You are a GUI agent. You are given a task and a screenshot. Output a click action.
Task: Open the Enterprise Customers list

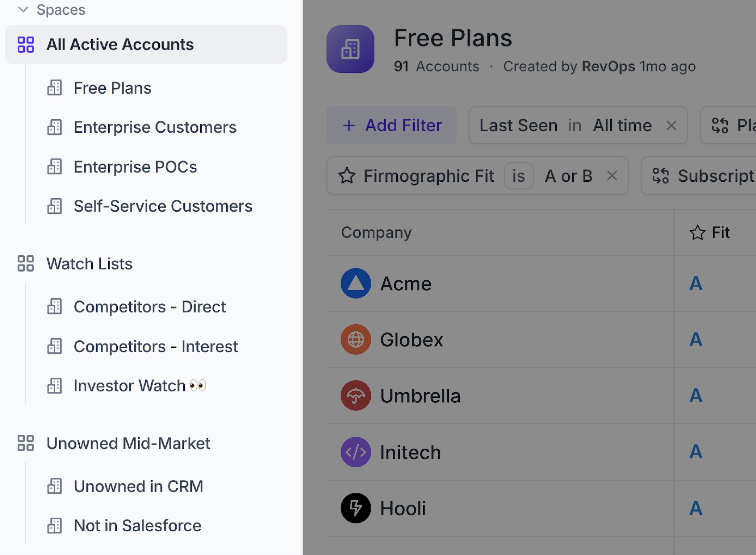(155, 128)
